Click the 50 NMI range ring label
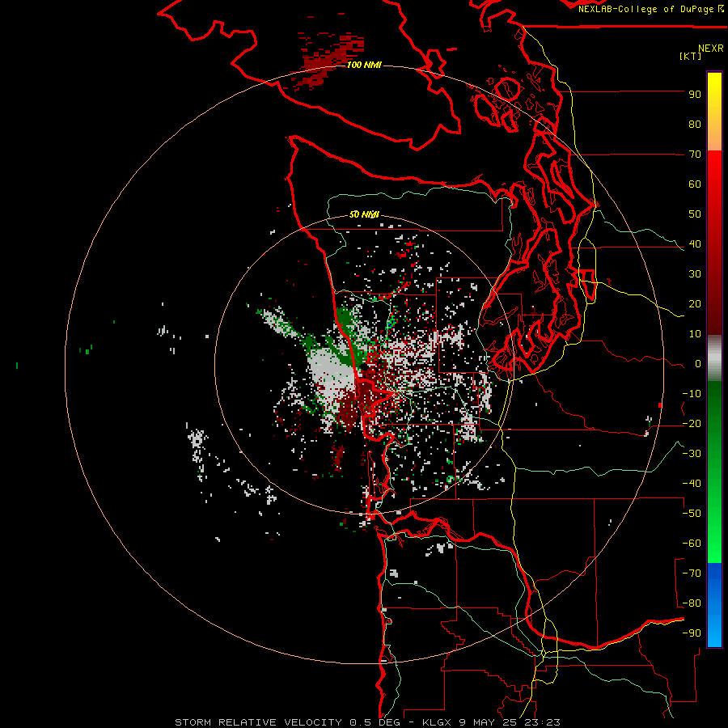 coord(364,214)
